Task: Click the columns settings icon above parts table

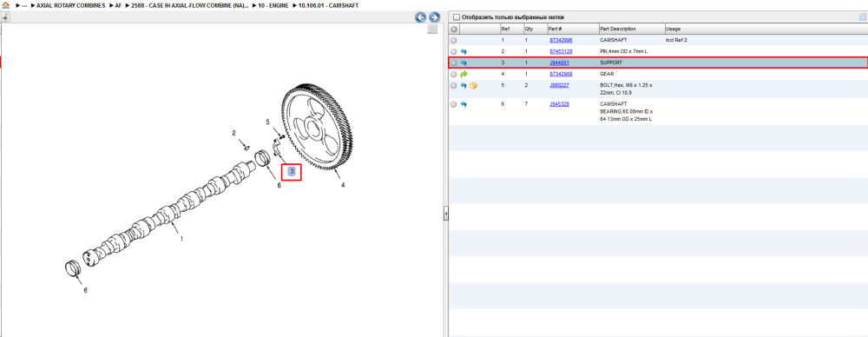Action: pyautogui.click(x=862, y=17)
